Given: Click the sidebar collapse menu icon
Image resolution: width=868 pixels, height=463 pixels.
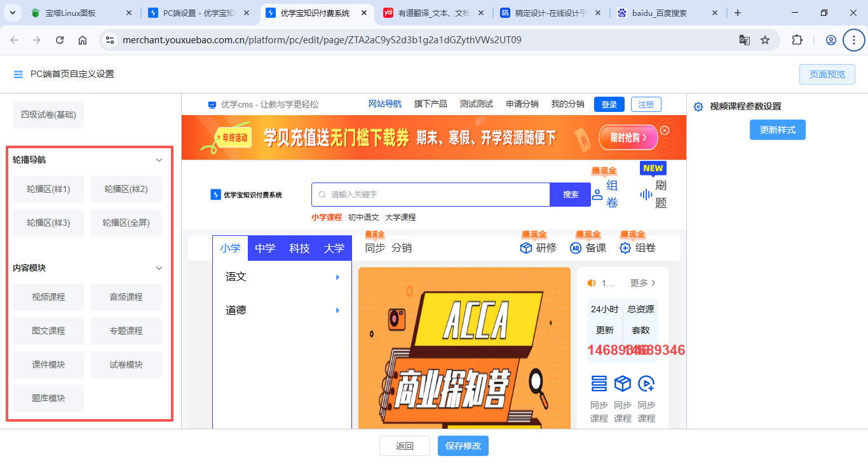Looking at the screenshot, I should click(18, 74).
